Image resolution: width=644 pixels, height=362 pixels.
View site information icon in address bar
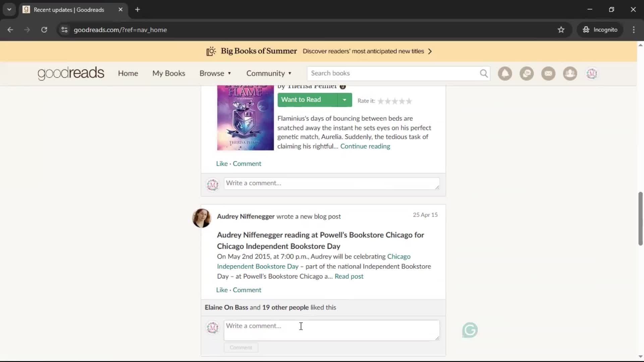click(64, 29)
